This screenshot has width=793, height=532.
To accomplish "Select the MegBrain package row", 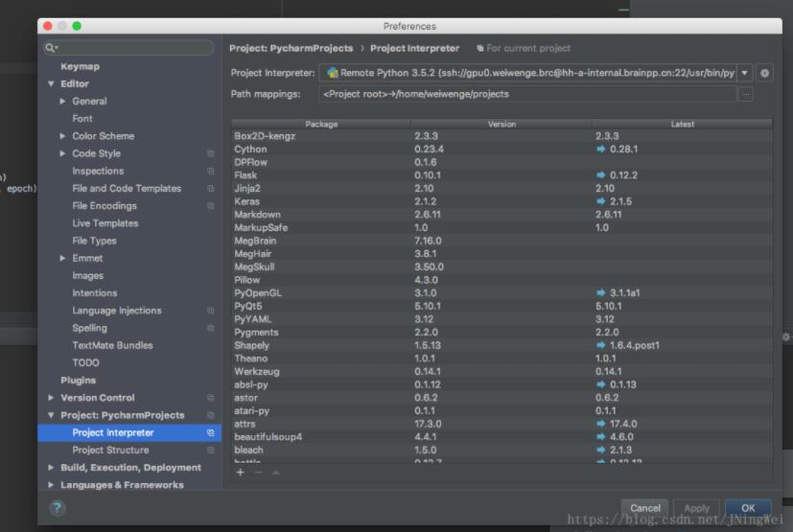I will [x=501, y=241].
